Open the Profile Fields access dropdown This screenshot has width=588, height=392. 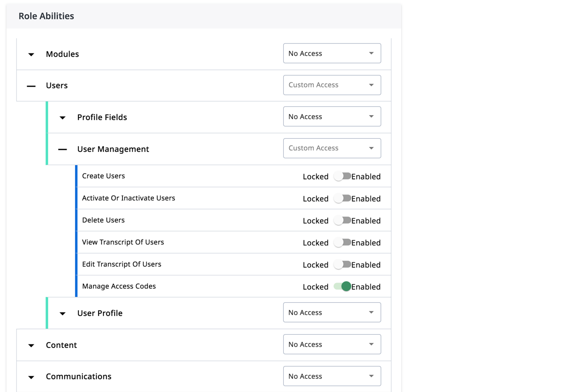(332, 116)
